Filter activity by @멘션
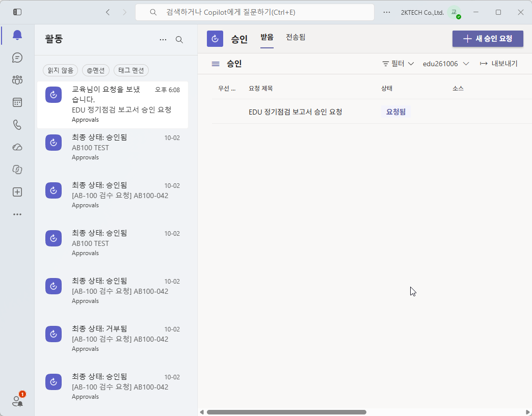The height and width of the screenshot is (416, 532). click(95, 70)
